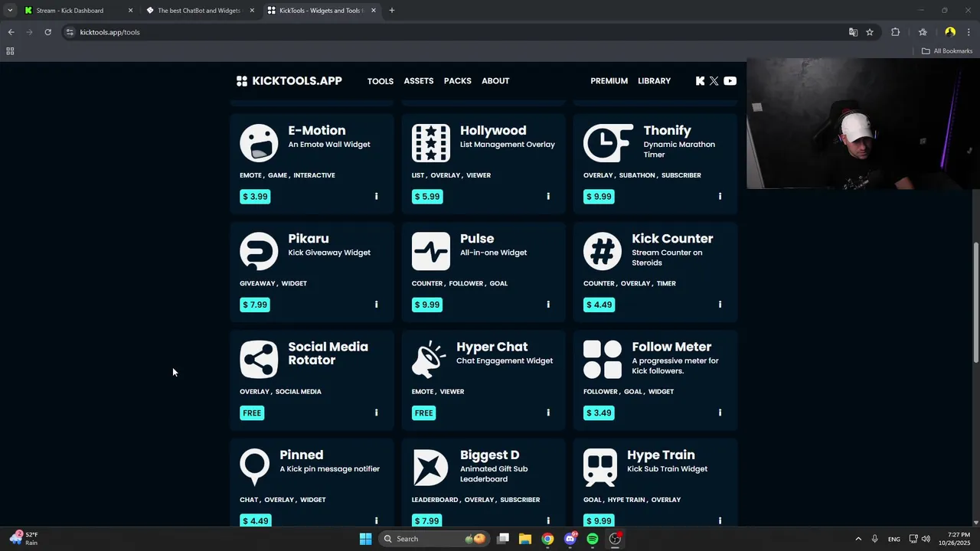
Task: Show info for Social Media Rotator card
Action: pyautogui.click(x=376, y=412)
